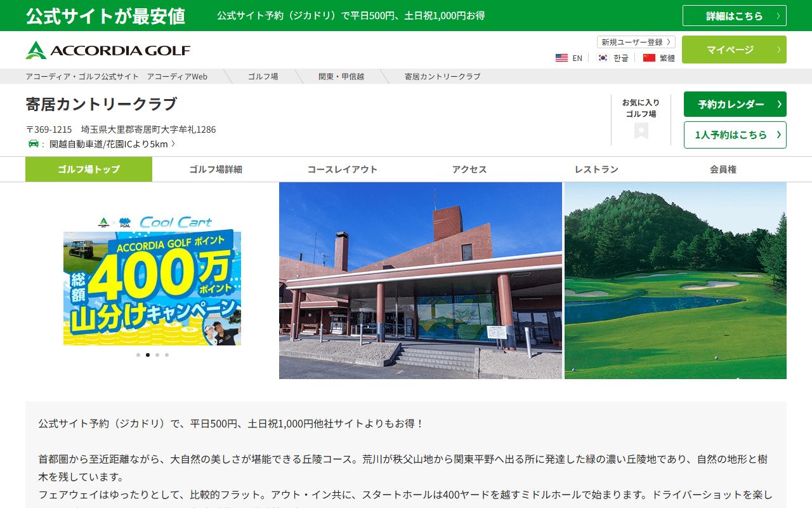
Task: Open the レストラン tab
Action: (596, 170)
